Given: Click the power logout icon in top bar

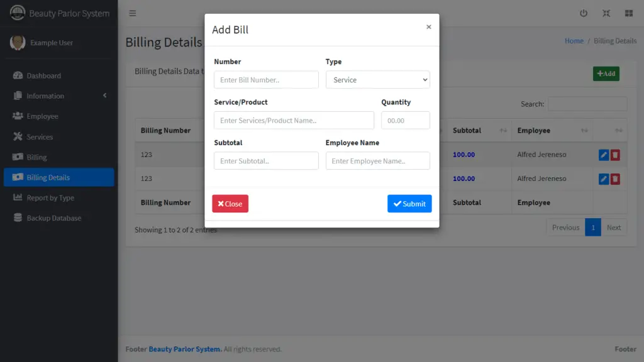Looking at the screenshot, I should tap(582, 13).
